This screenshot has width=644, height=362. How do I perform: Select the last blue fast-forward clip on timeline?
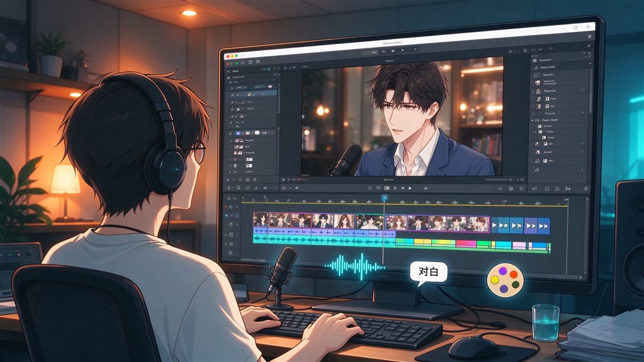point(543,226)
